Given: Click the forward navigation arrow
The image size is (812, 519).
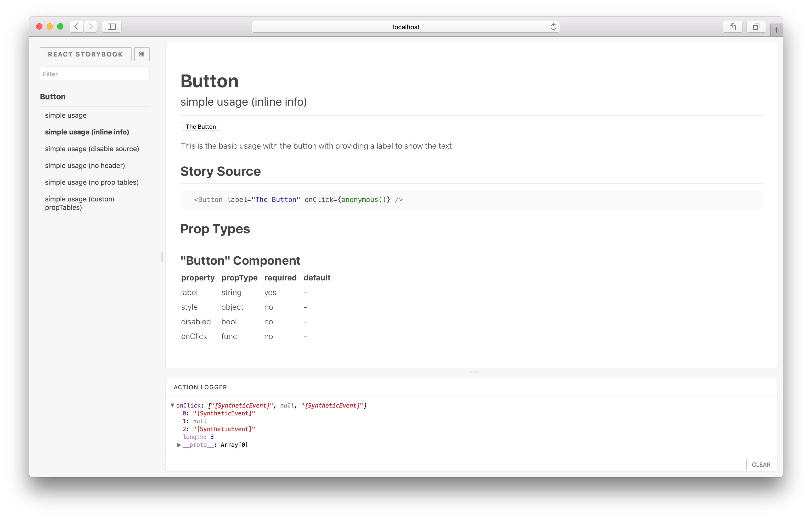Looking at the screenshot, I should tap(91, 27).
